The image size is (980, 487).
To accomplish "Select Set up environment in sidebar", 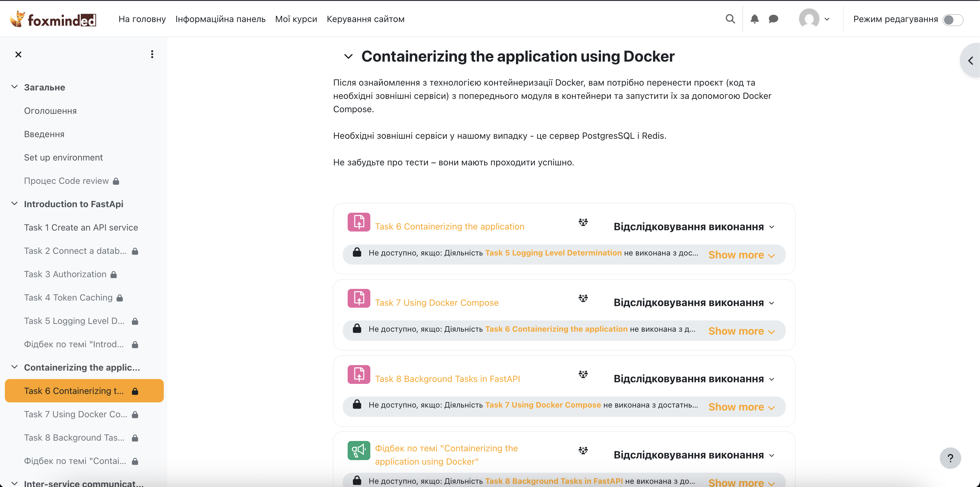I will (63, 158).
